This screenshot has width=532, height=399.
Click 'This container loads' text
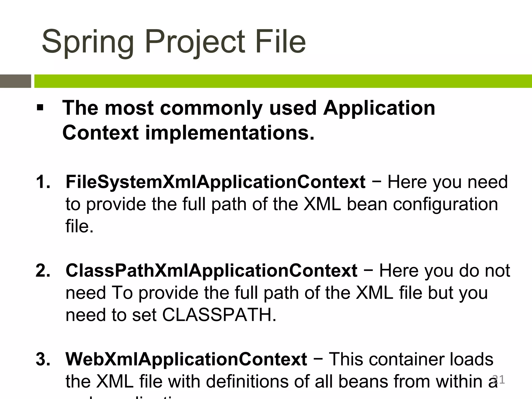[411, 359]
